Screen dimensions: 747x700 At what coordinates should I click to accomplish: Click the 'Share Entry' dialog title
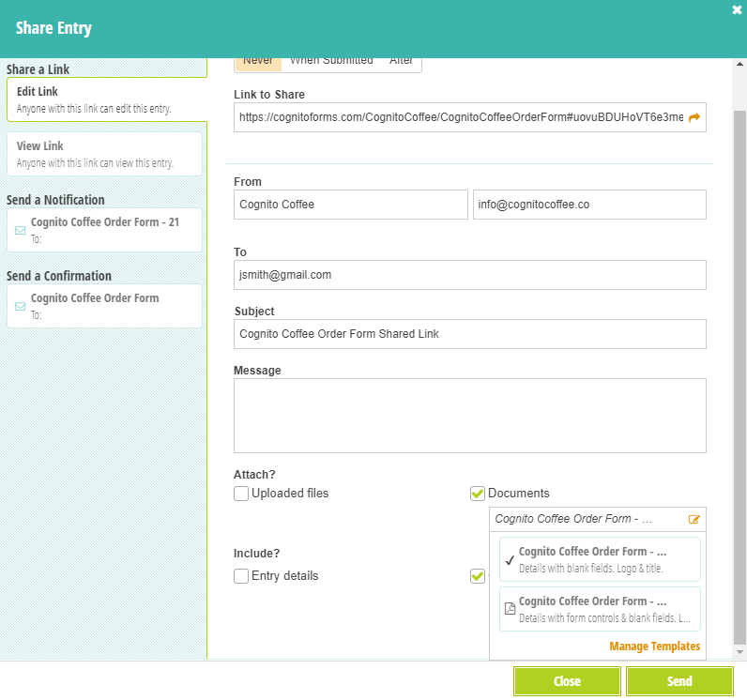click(53, 28)
